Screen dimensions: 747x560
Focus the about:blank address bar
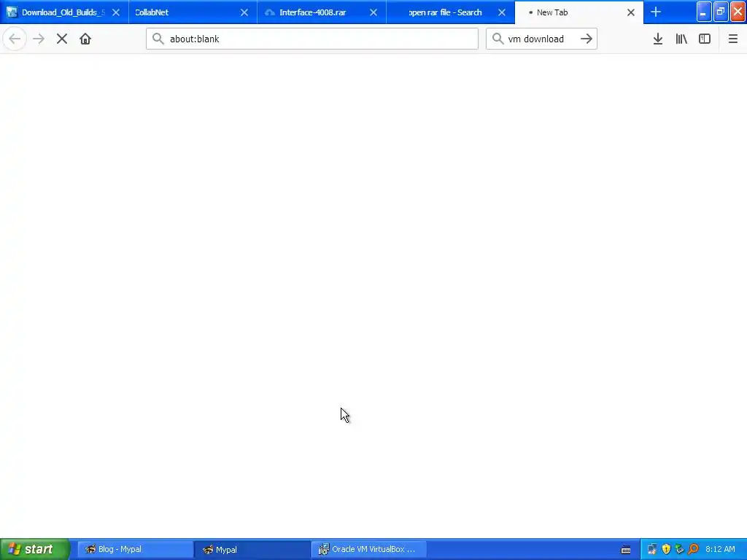[312, 39]
